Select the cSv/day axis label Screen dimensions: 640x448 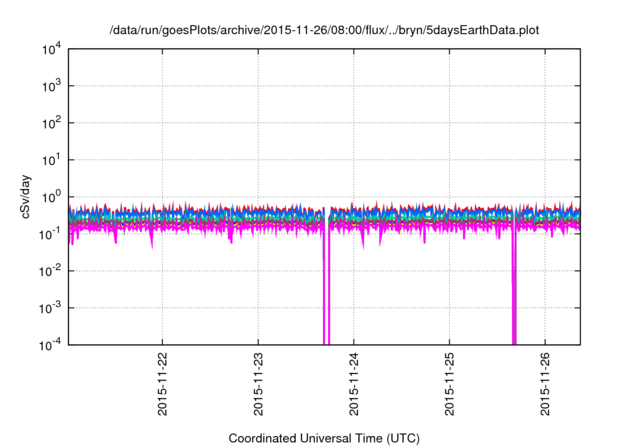click(x=25, y=197)
